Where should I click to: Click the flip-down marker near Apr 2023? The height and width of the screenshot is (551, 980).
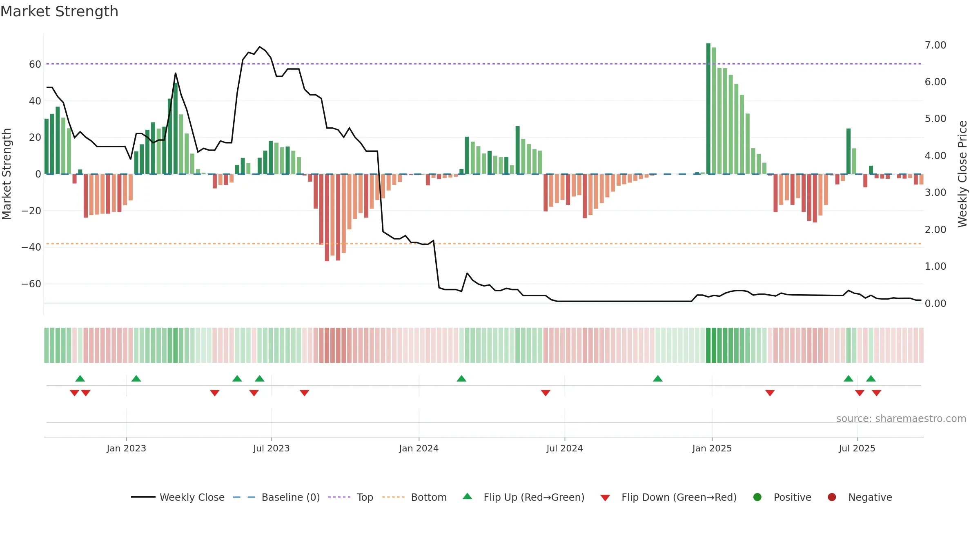point(215,393)
